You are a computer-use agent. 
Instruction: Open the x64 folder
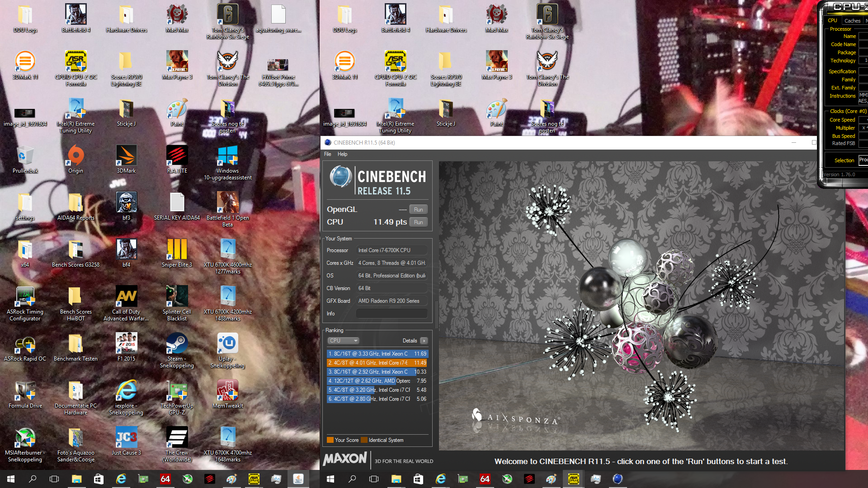[25, 253]
